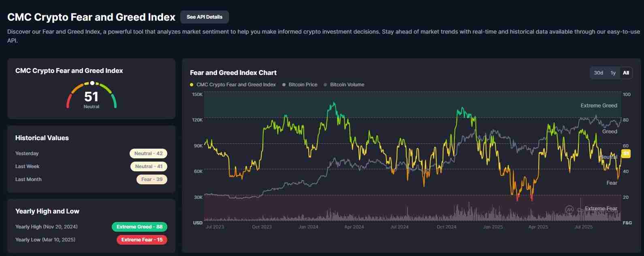This screenshot has width=644, height=256.
Task: Click grey legend dot beside Bitcoin Volume
Action: (x=326, y=85)
